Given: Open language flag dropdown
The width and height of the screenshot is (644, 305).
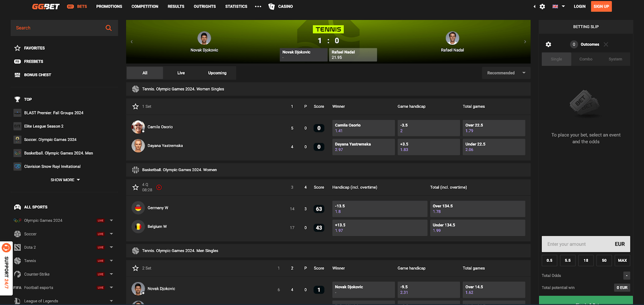Looking at the screenshot, I should (x=558, y=7).
